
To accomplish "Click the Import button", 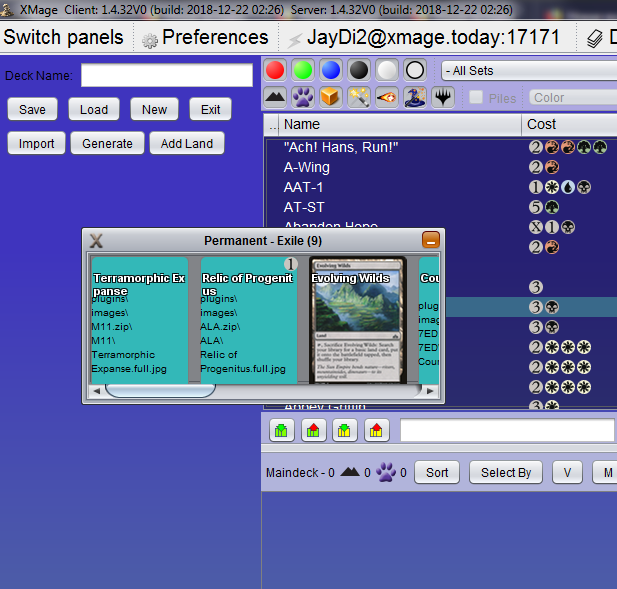I will (36, 143).
